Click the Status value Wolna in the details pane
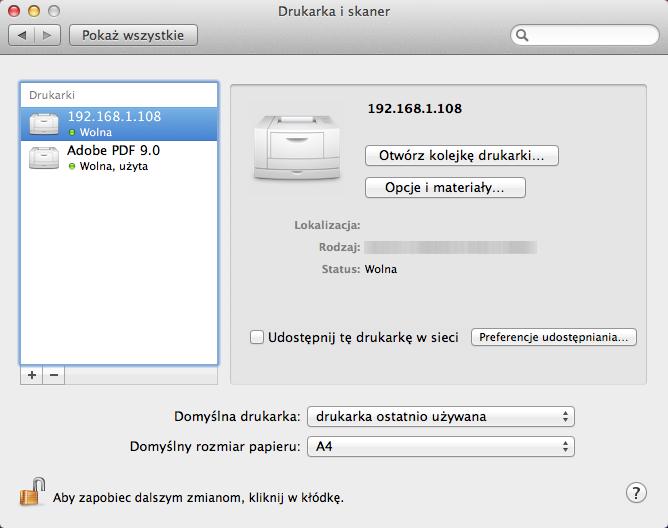This screenshot has width=668, height=528. (x=381, y=269)
